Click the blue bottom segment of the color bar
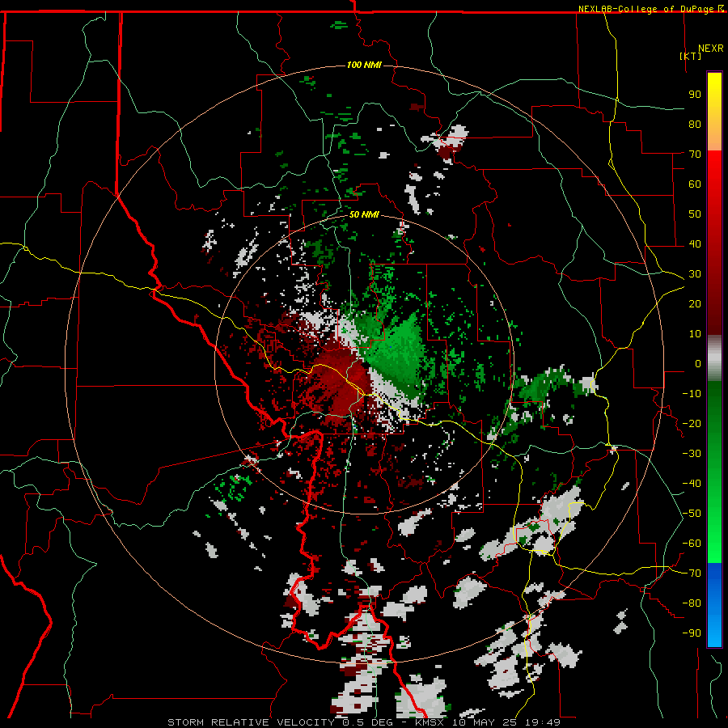Screen dimensions: 728x728 click(x=714, y=604)
